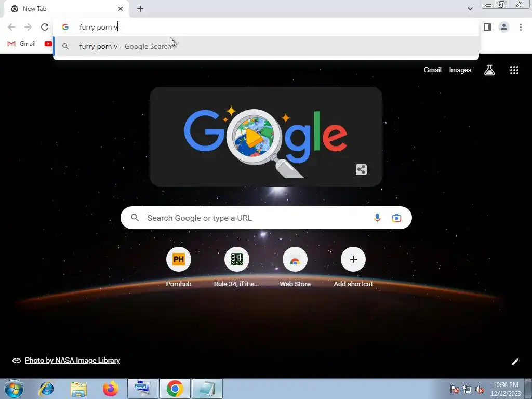532x399 pixels.
Task: Open the Photo by NASA Image Library link
Action: pos(72,361)
